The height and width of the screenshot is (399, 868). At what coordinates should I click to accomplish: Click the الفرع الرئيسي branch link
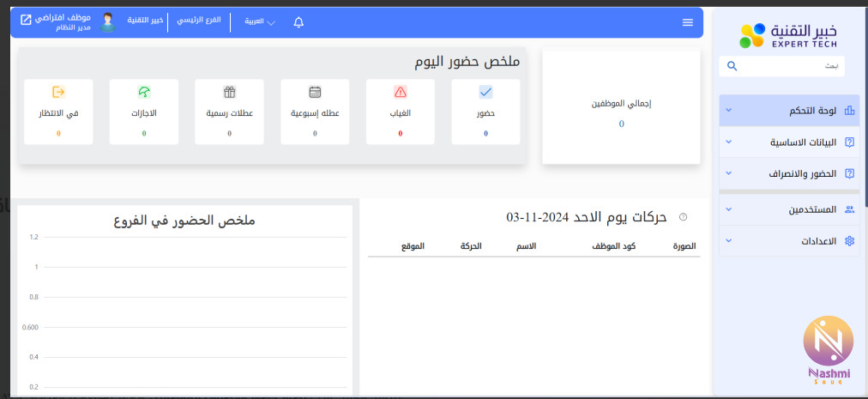coord(199,20)
